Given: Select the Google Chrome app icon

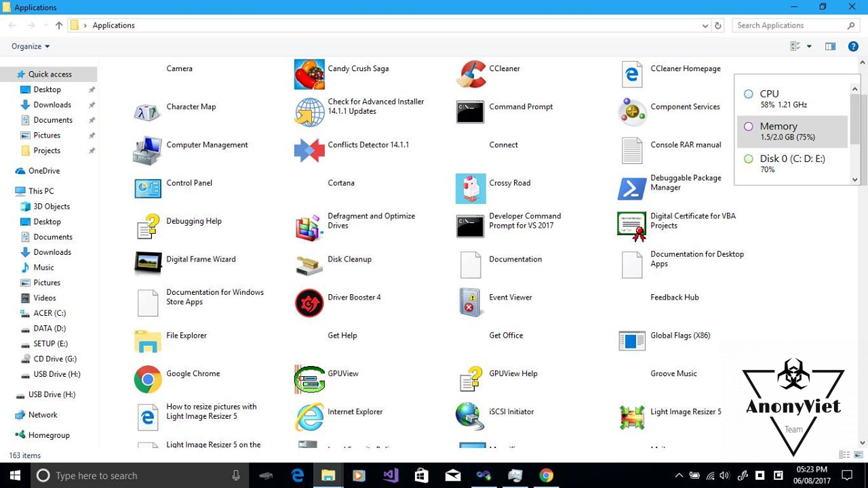Looking at the screenshot, I should (147, 379).
